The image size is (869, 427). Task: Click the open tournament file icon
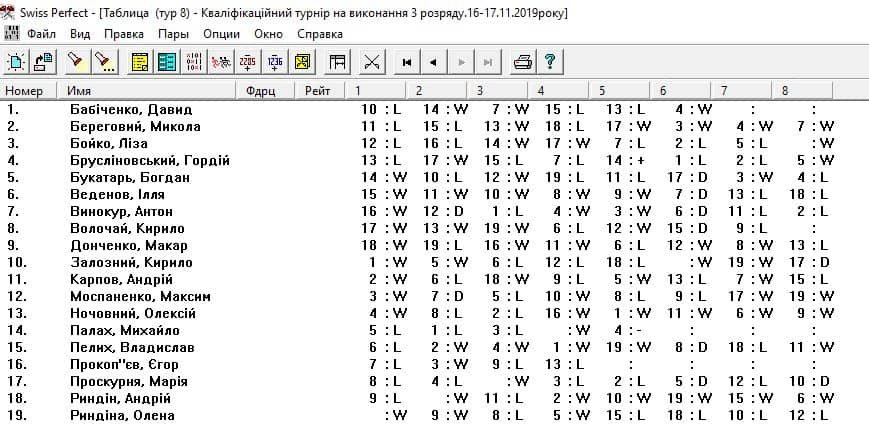pos(43,62)
